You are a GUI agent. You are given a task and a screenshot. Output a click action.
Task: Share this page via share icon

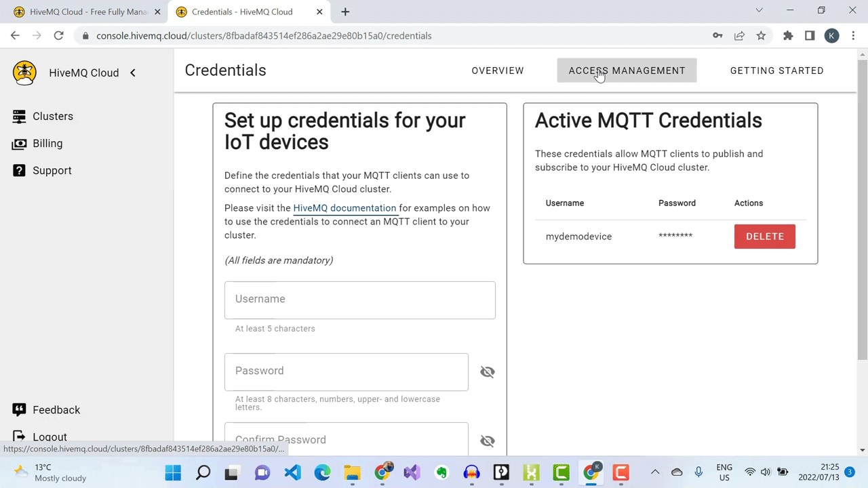click(x=739, y=36)
